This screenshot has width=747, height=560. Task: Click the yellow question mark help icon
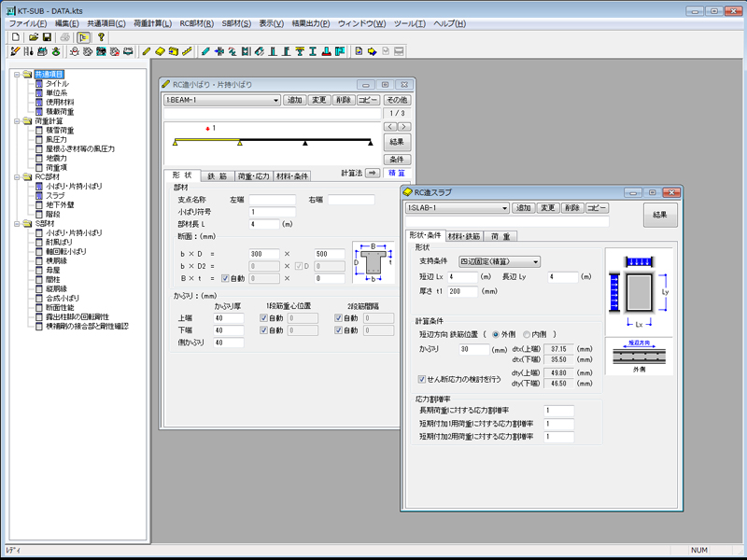point(102,37)
